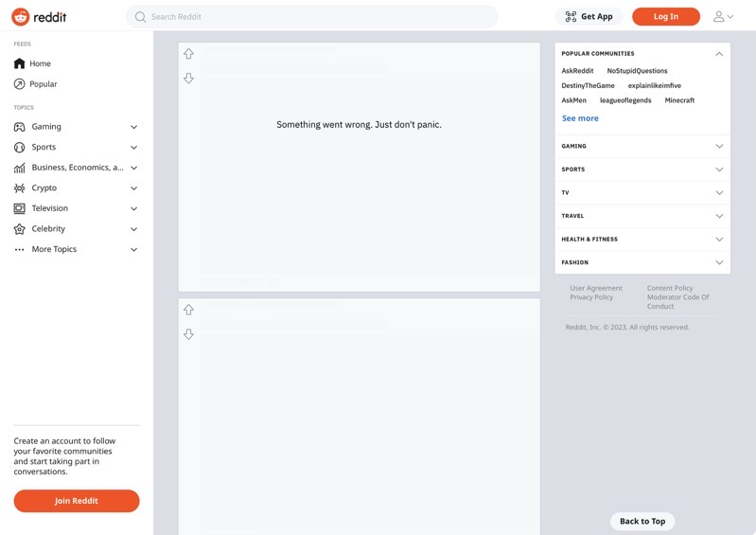756x535 pixels.
Task: Click the Popular arrow icon
Action: point(19,84)
